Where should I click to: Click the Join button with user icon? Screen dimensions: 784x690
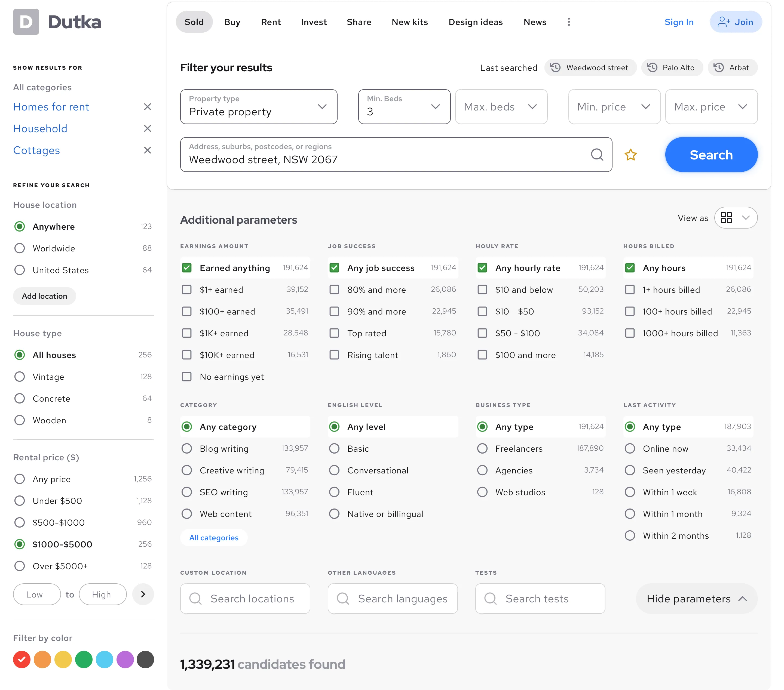tap(735, 22)
